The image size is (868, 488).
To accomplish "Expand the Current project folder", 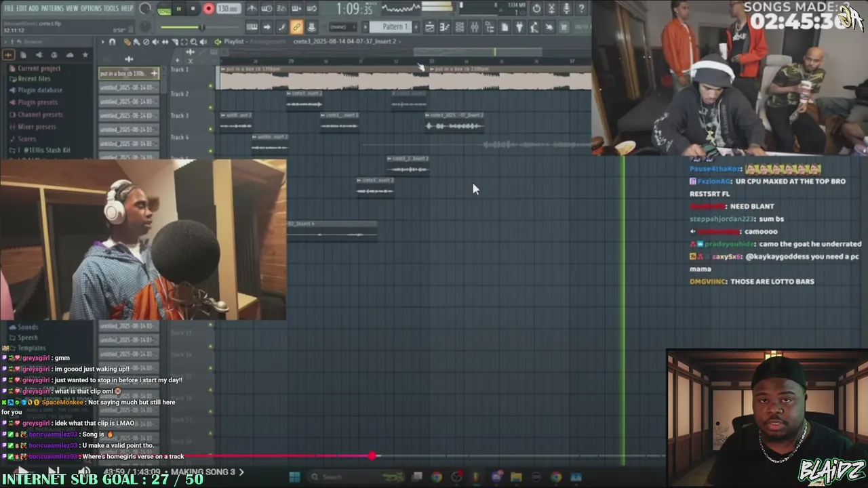I will tap(39, 68).
